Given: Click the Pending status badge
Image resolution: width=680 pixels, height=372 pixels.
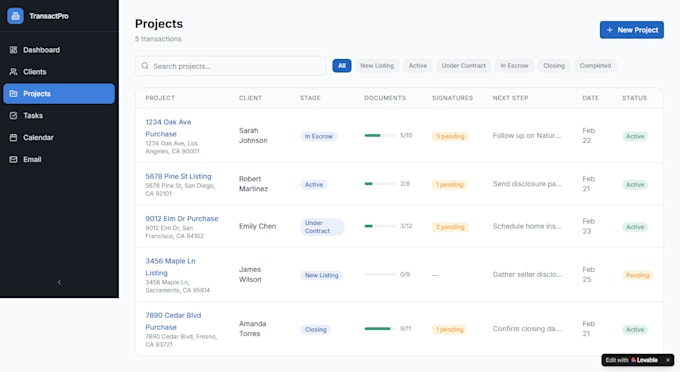Looking at the screenshot, I should click(x=638, y=275).
